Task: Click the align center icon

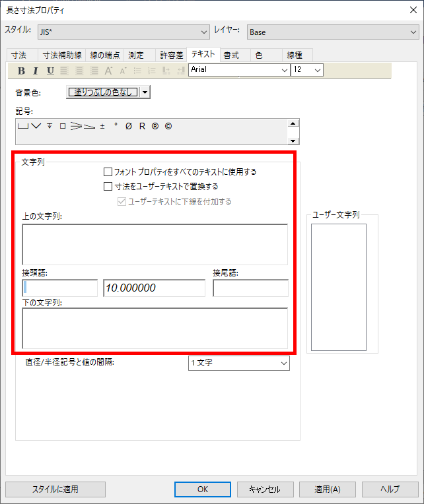Action: click(79, 71)
